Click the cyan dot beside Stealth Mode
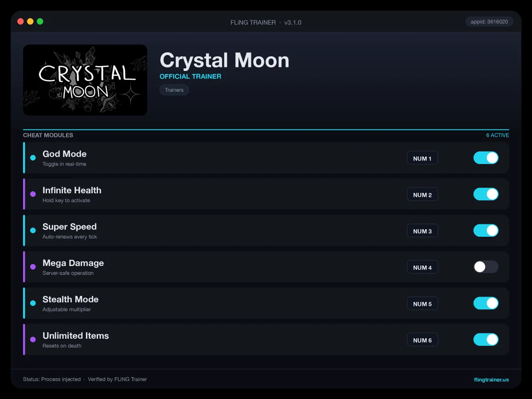Image resolution: width=532 pixels, height=399 pixels. [33, 303]
